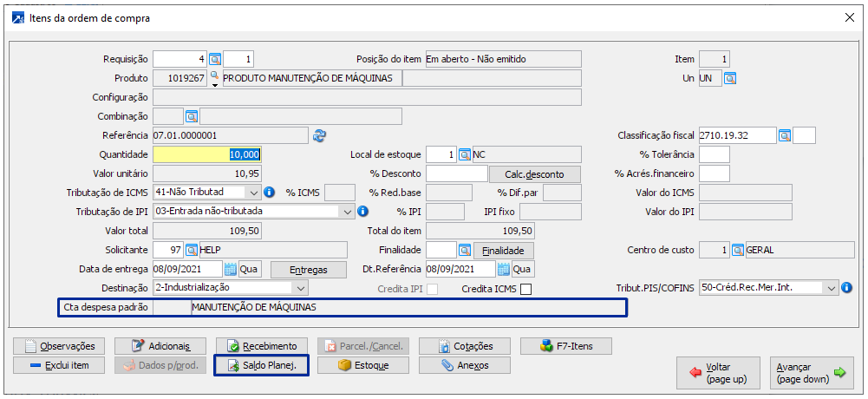Expand the Tribut.PIS/COFINS dropdown
This screenshot has height=399, width=868.
(831, 288)
